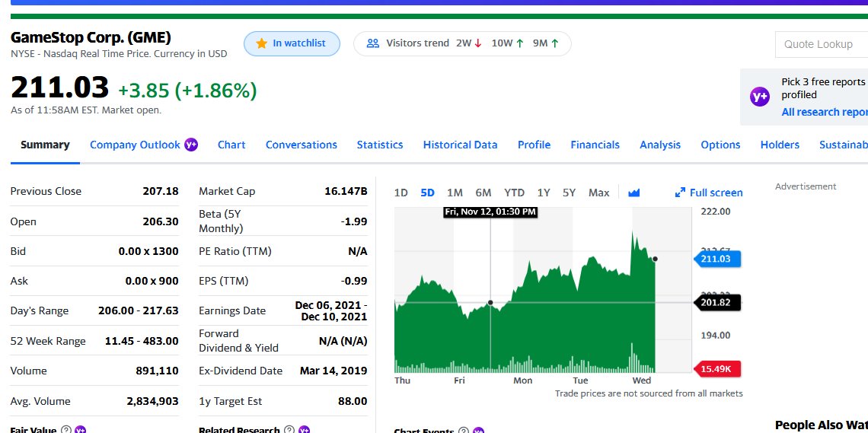Click the Earnings Date Dec 06, 2021 value
868x433 pixels.
pos(331,310)
